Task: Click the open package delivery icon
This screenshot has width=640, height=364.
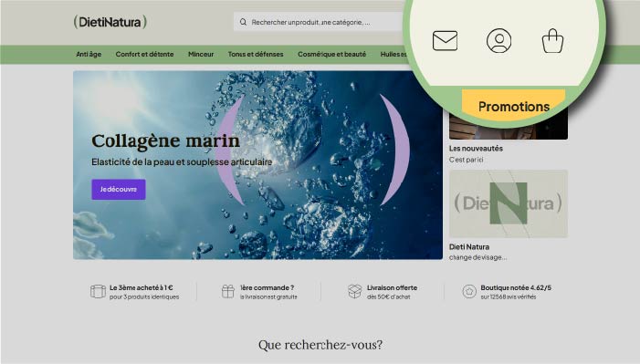Action: click(x=355, y=291)
